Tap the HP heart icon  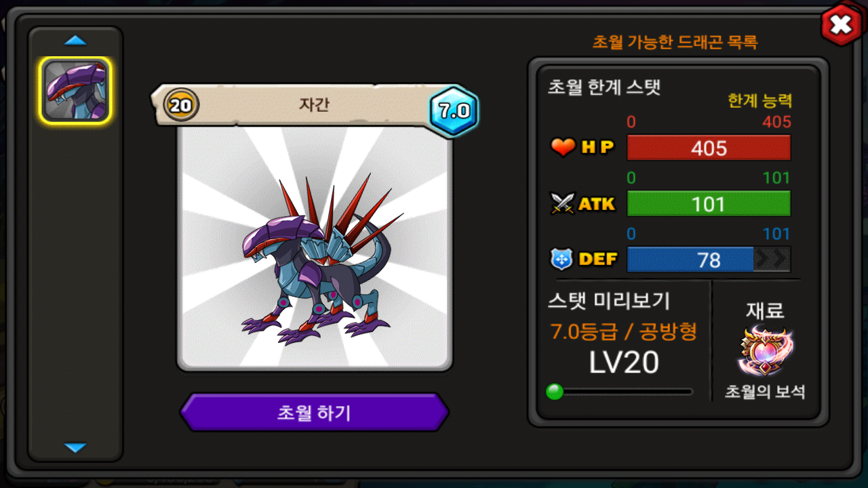pos(563,147)
